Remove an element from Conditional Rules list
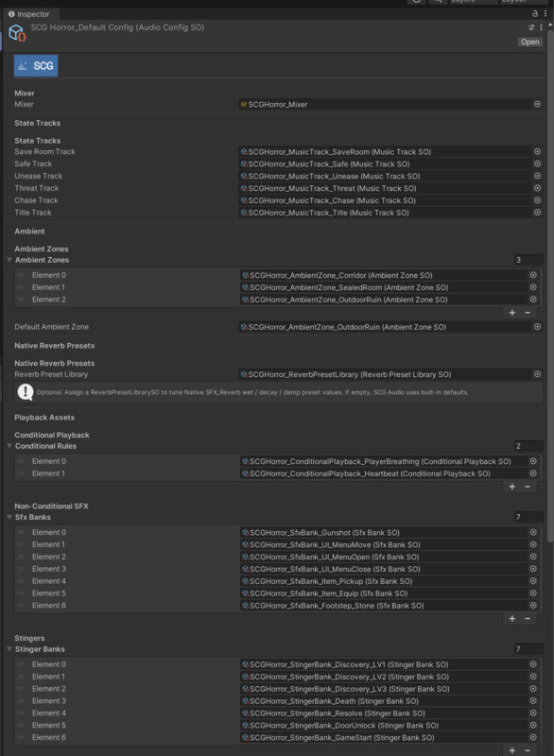The width and height of the screenshot is (554, 756). [528, 487]
